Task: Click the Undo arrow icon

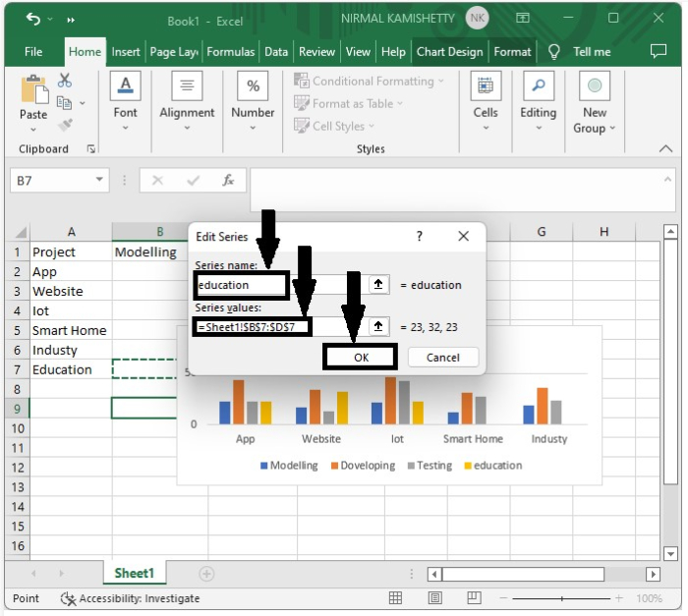Action: click(x=32, y=19)
